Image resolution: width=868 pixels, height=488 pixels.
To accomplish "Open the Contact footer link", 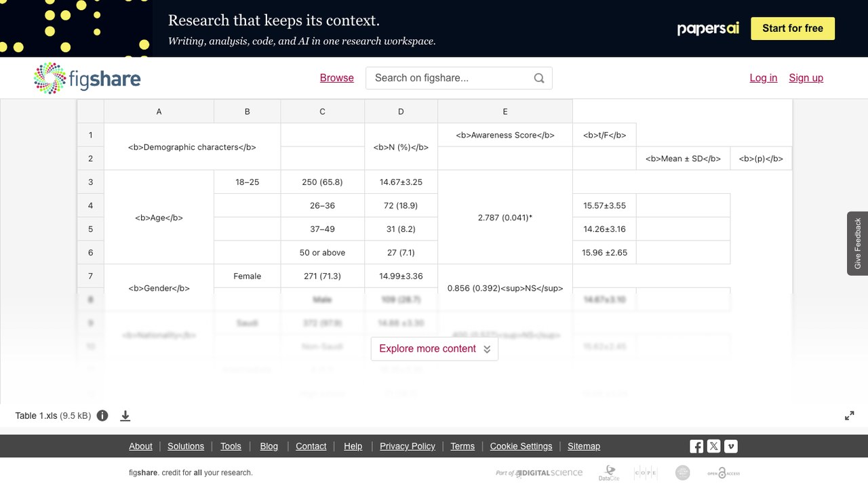I will click(311, 446).
